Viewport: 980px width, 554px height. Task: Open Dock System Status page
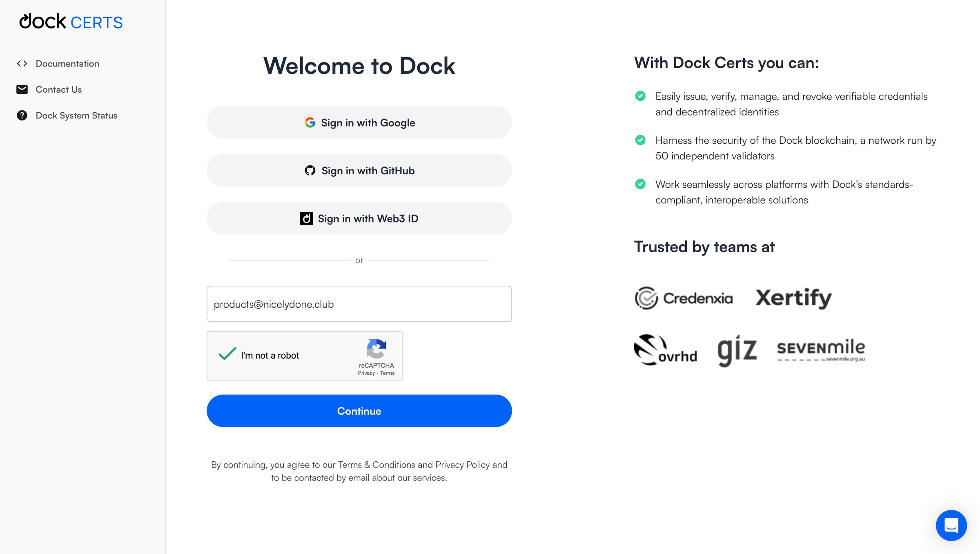pos(76,116)
